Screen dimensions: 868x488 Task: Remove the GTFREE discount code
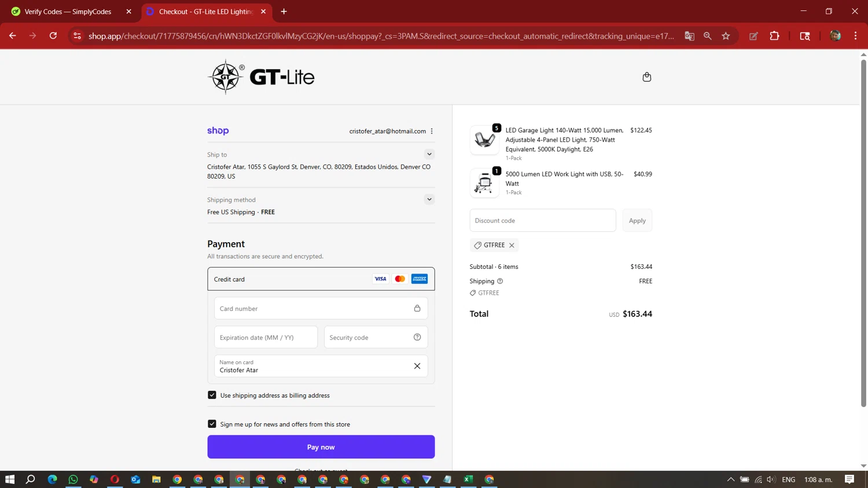[512, 245]
